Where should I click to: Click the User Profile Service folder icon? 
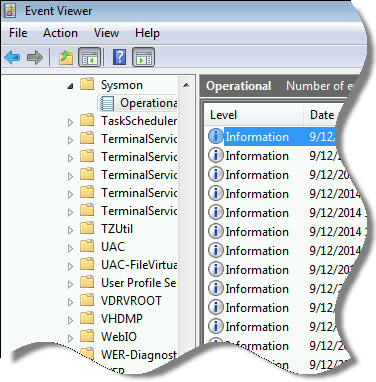coord(87,282)
